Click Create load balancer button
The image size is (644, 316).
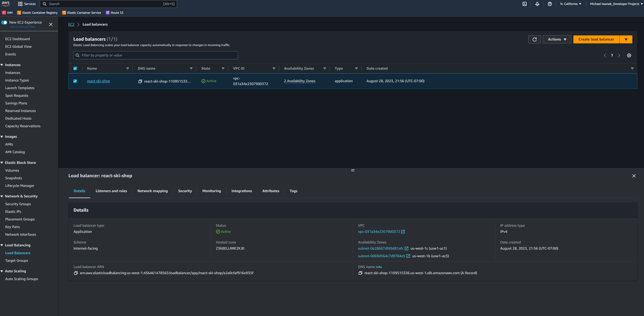coord(596,39)
